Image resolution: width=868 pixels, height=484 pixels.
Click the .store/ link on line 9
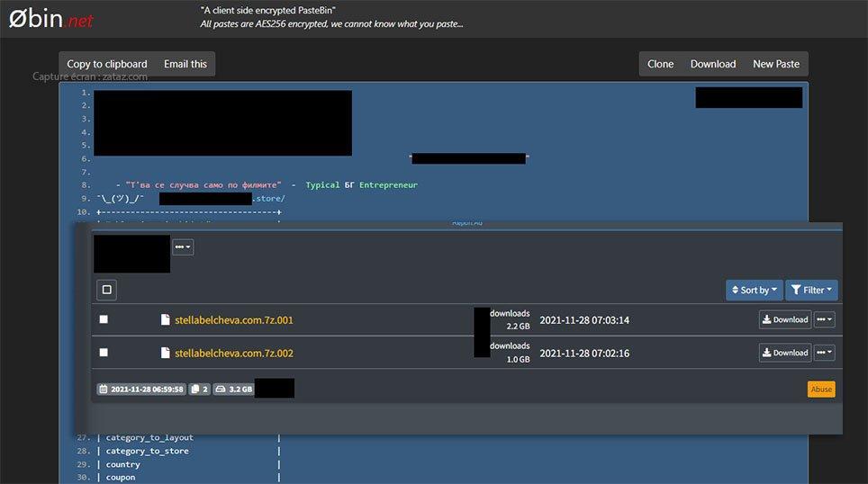268,199
